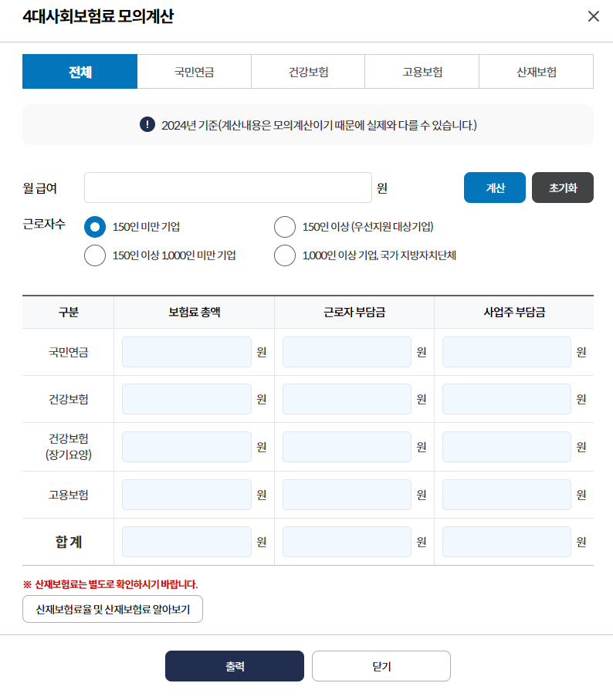Select 150인 미만 기업 radio option

click(95, 227)
